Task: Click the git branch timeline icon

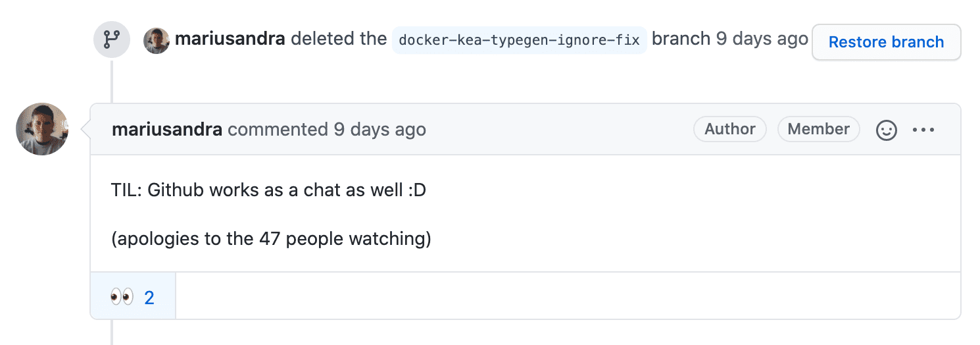Action: coord(111,40)
